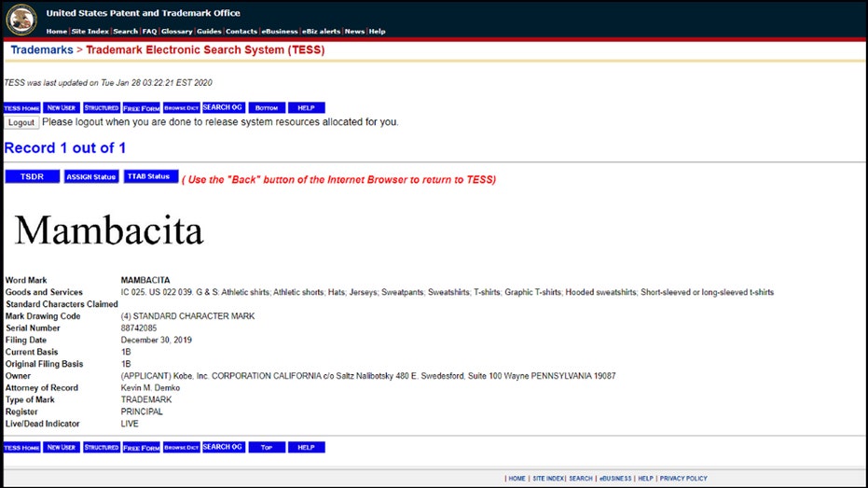Select filing date December 30, 2019
This screenshot has height=488, width=868.
click(156, 340)
